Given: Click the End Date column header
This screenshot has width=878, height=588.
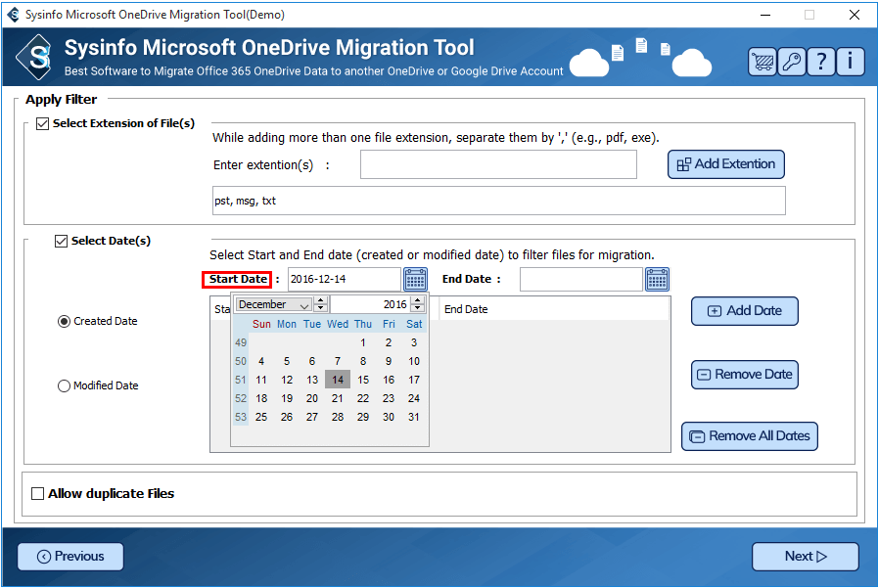Looking at the screenshot, I should [554, 309].
